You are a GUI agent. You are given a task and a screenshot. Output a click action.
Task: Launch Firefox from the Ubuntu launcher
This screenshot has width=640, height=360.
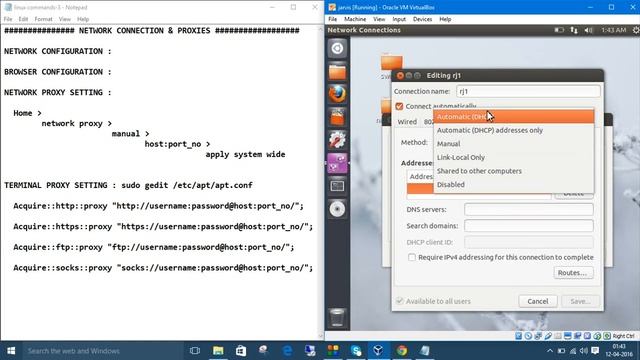point(337,94)
